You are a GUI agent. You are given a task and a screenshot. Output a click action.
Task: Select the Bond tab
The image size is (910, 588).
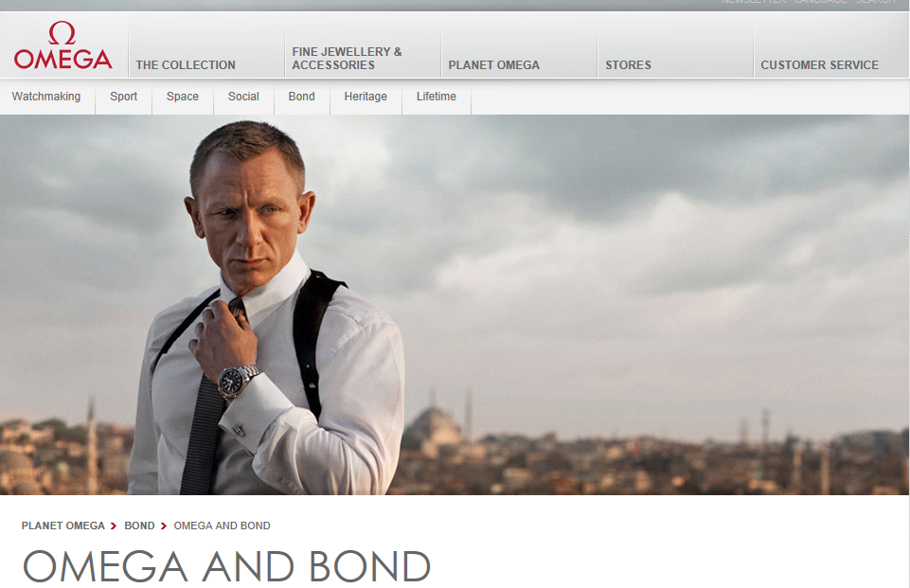pyautogui.click(x=301, y=97)
